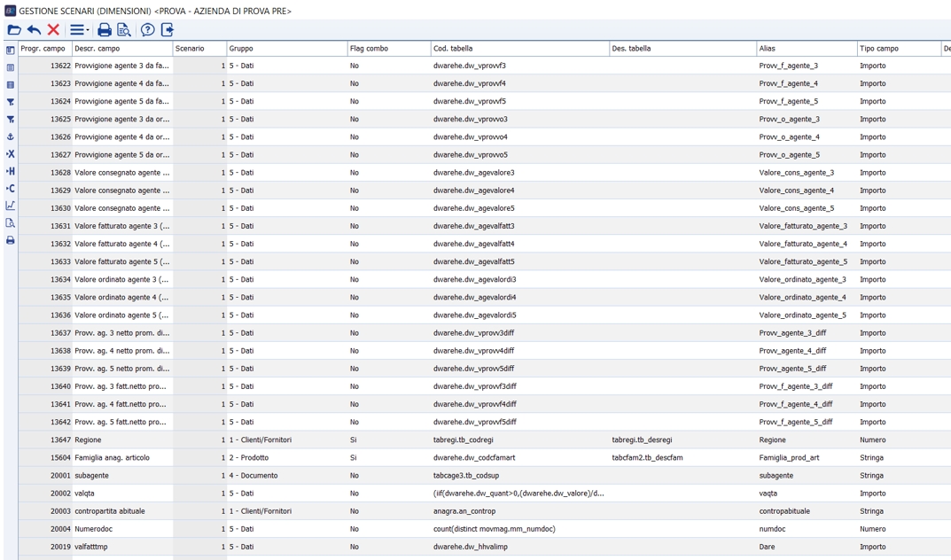Click the line chart icon in the sidebar

11,206
